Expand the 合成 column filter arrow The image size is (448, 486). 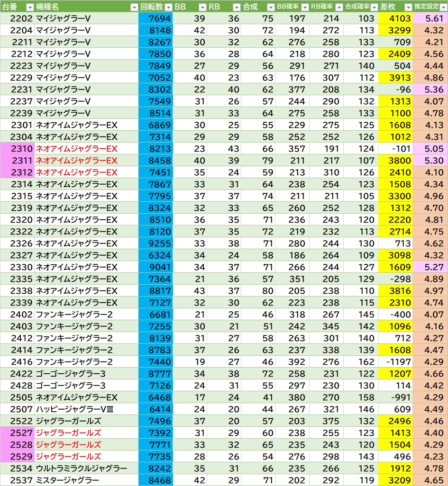270,7
